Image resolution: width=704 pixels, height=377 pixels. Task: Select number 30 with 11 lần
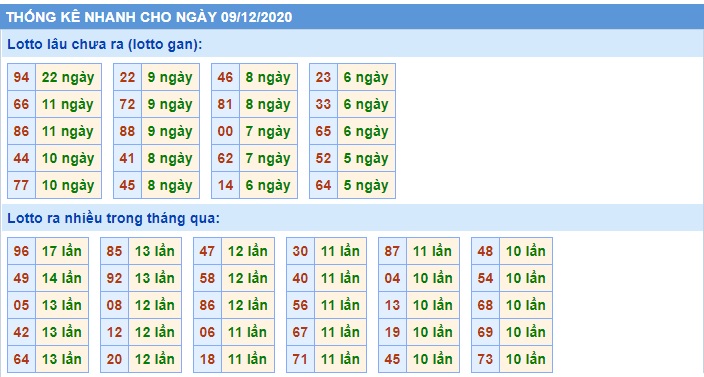click(x=300, y=251)
